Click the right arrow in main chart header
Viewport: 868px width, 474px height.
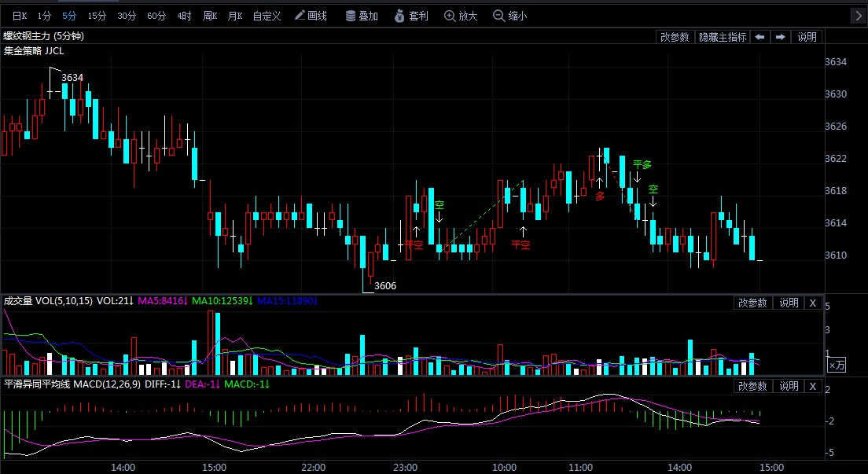pos(780,37)
